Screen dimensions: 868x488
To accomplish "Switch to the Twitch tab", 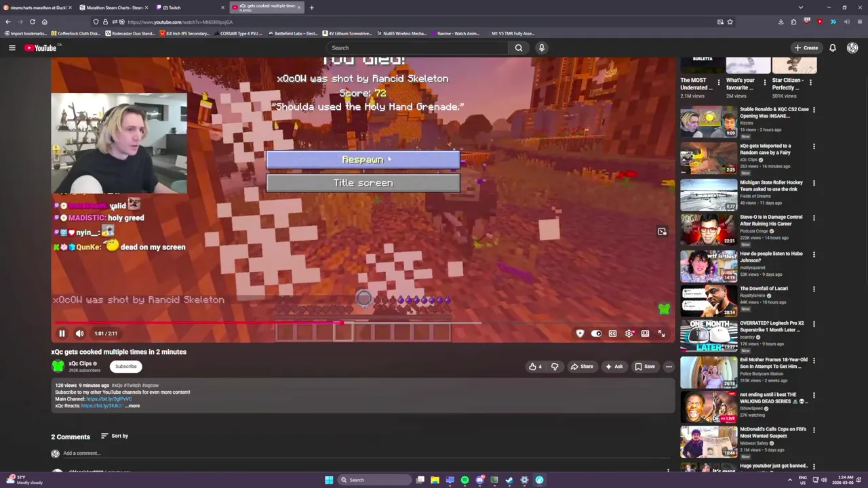I will point(190,7).
